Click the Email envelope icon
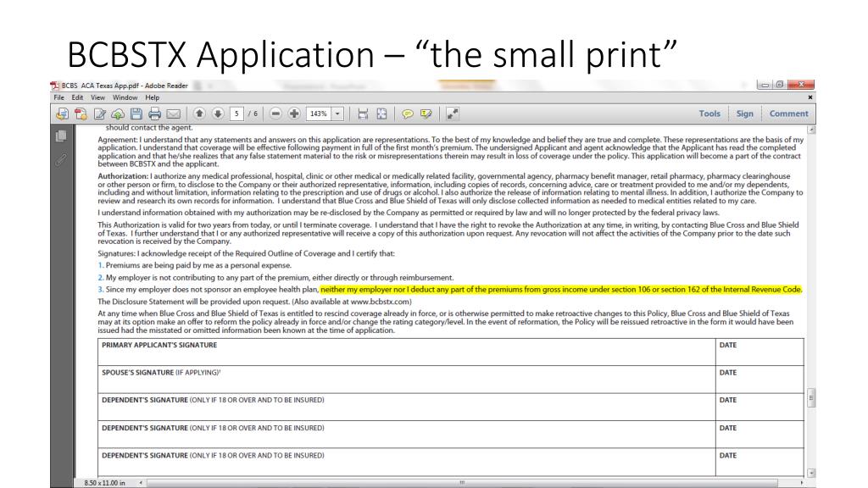This screenshot has width=868, height=488. click(173, 114)
